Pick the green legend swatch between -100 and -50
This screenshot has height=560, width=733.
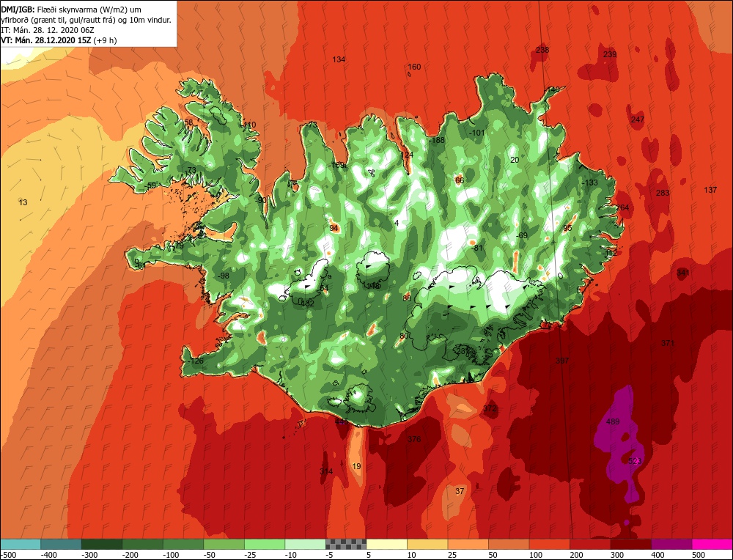(x=184, y=544)
